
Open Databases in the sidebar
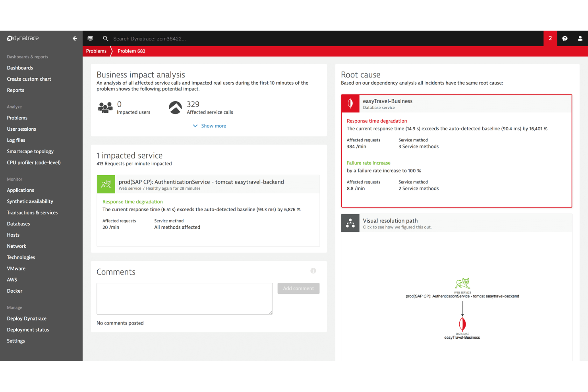click(18, 224)
